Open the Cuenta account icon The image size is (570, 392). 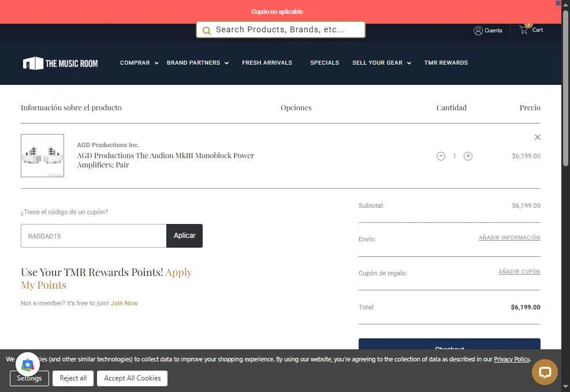pos(478,31)
